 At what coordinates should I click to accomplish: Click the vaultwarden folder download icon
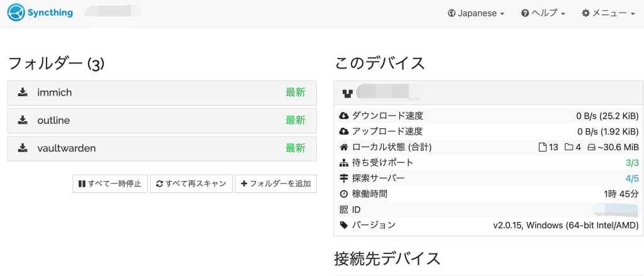[23, 148]
